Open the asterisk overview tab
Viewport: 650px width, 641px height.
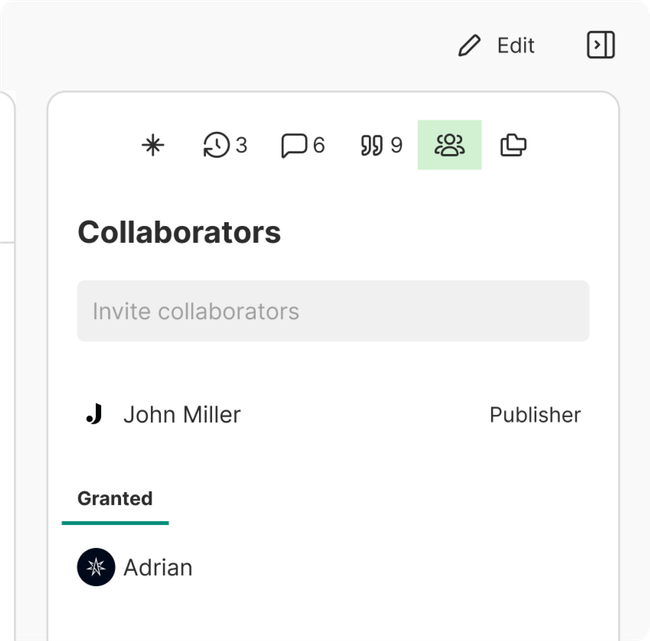pyautogui.click(x=152, y=146)
